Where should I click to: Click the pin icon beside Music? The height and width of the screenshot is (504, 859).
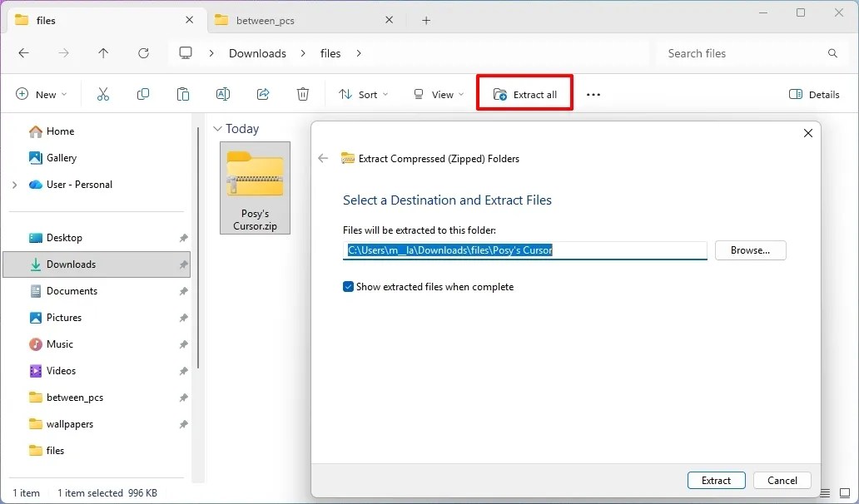183,344
